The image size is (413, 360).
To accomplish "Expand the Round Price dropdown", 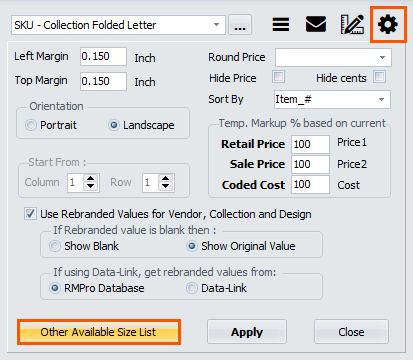I will (333, 57).
